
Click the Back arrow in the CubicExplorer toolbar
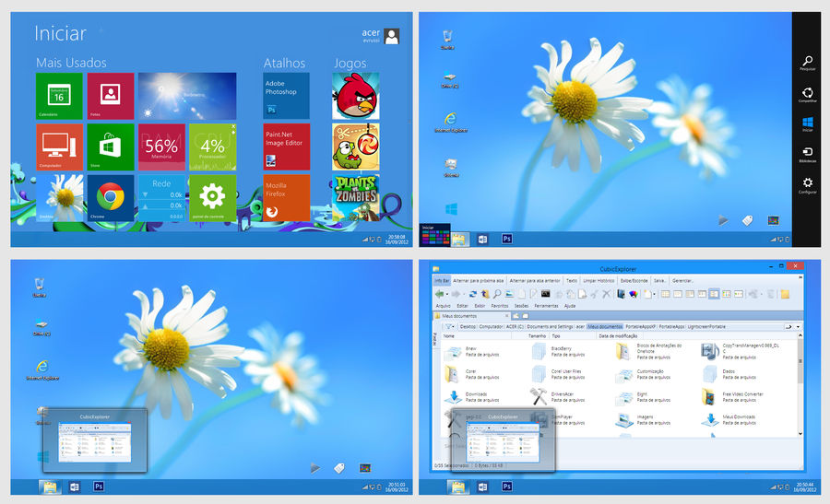pos(439,294)
